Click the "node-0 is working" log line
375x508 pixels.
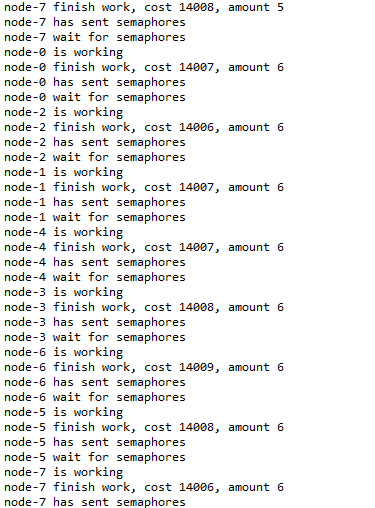coord(63,52)
